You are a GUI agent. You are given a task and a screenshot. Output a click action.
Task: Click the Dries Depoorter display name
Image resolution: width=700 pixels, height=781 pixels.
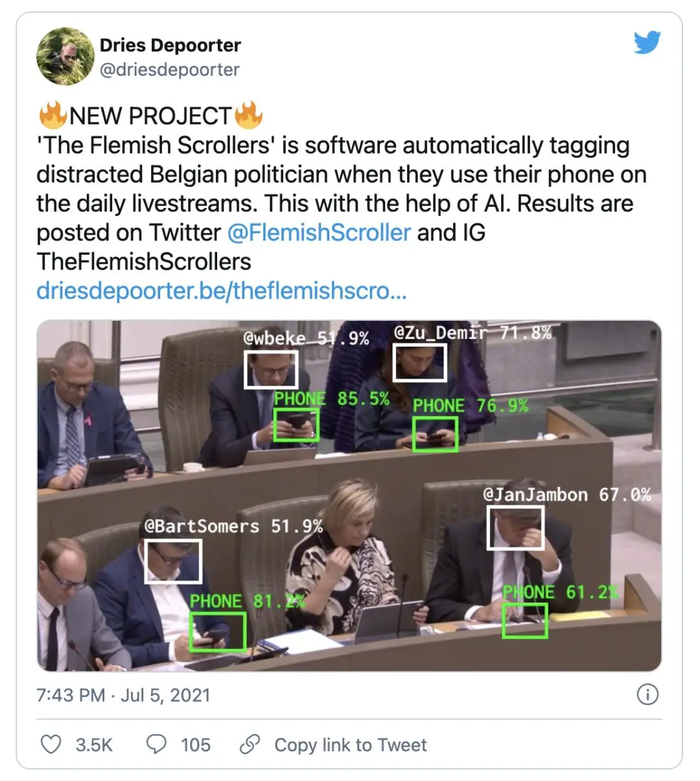coord(170,45)
